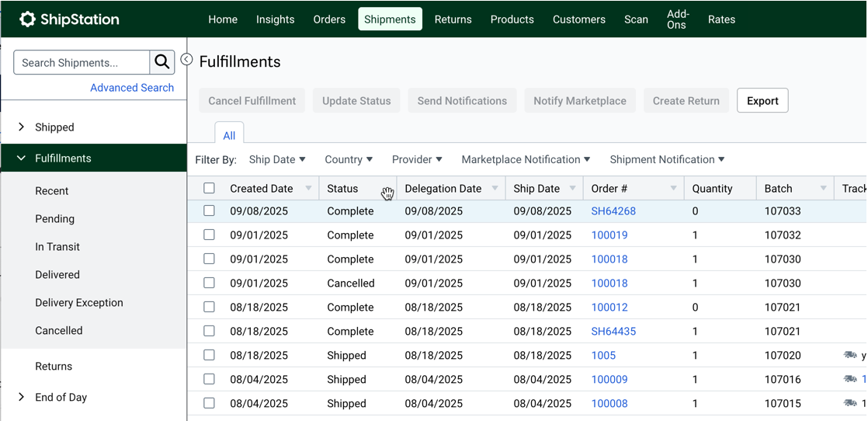Check the box for order SH64435

pyautogui.click(x=209, y=331)
